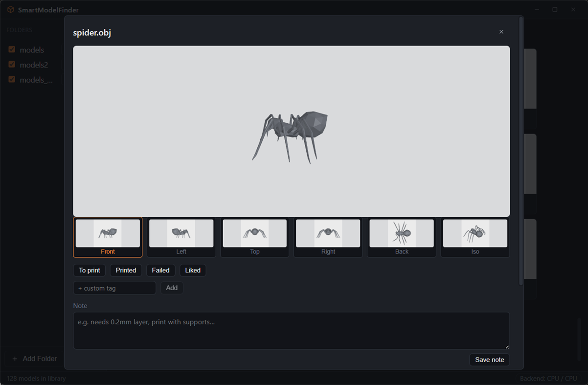
Task: Click into the Note text area
Action: 292,331
